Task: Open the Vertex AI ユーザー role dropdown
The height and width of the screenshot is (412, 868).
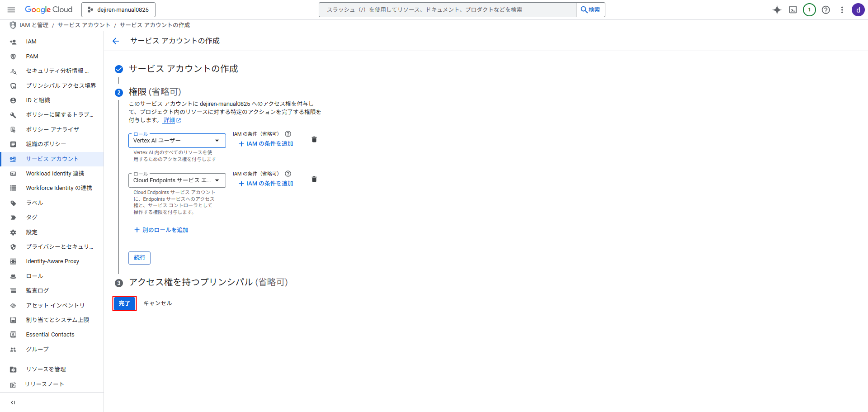Action: [x=177, y=141]
